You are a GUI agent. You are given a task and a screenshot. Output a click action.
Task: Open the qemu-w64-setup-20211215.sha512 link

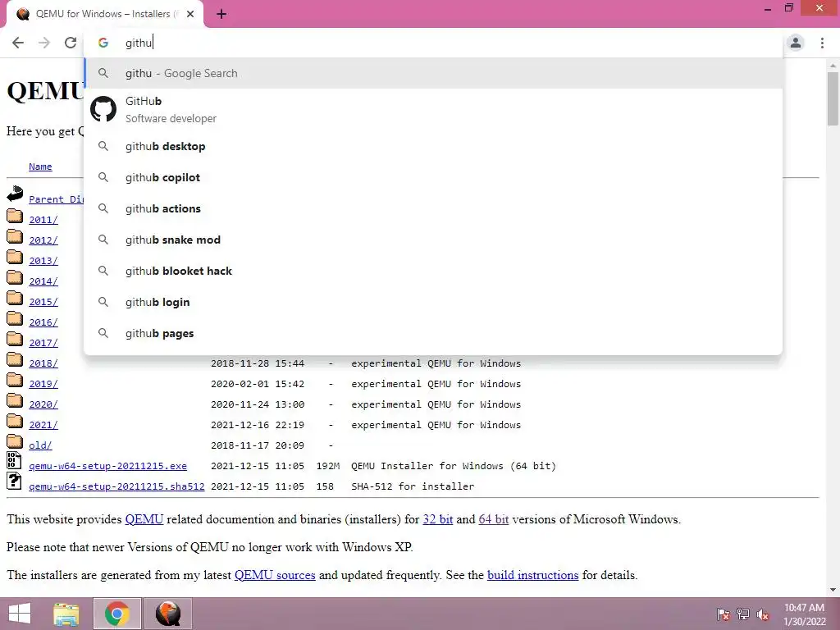point(116,487)
